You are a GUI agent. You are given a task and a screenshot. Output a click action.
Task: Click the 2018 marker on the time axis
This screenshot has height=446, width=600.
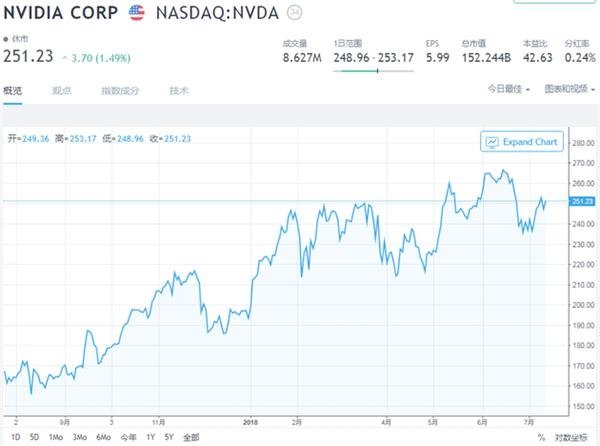250,422
